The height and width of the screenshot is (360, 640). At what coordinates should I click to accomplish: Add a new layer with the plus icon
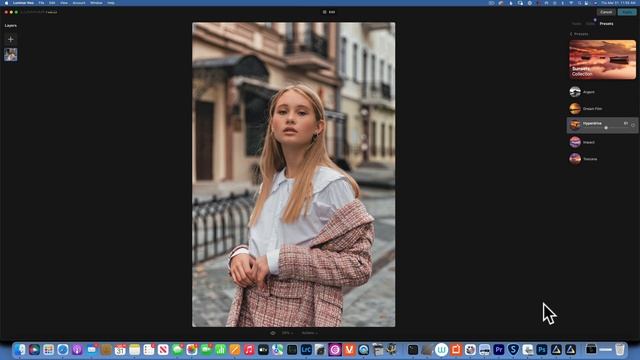coord(11,40)
